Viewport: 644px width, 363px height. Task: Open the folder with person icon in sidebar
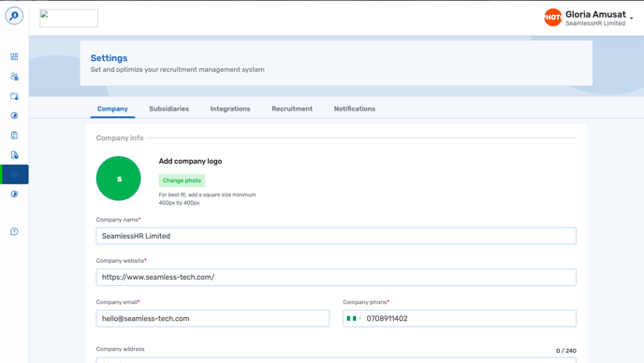14,96
